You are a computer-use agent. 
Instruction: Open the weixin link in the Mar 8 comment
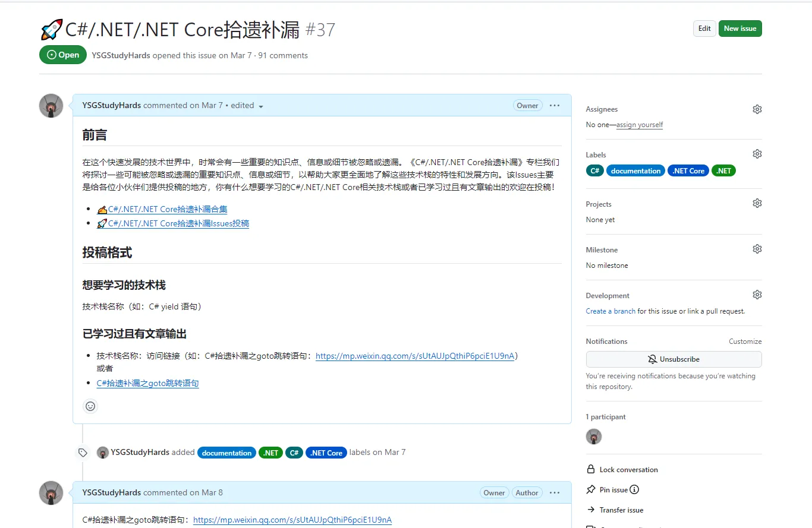(x=292, y=520)
